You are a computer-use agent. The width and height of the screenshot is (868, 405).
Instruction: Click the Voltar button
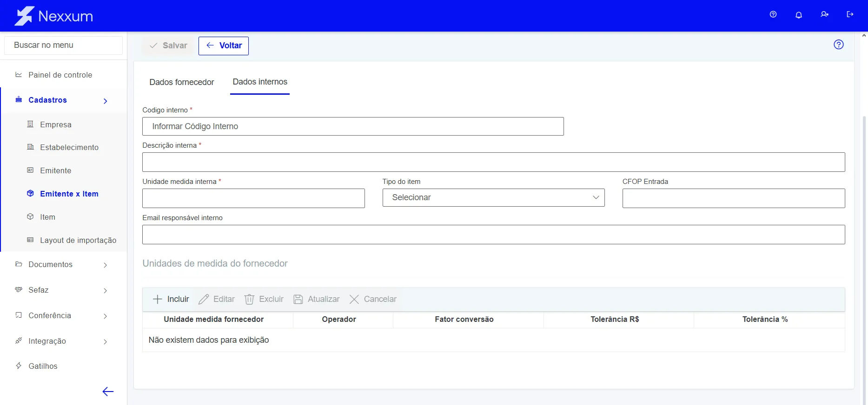(224, 46)
